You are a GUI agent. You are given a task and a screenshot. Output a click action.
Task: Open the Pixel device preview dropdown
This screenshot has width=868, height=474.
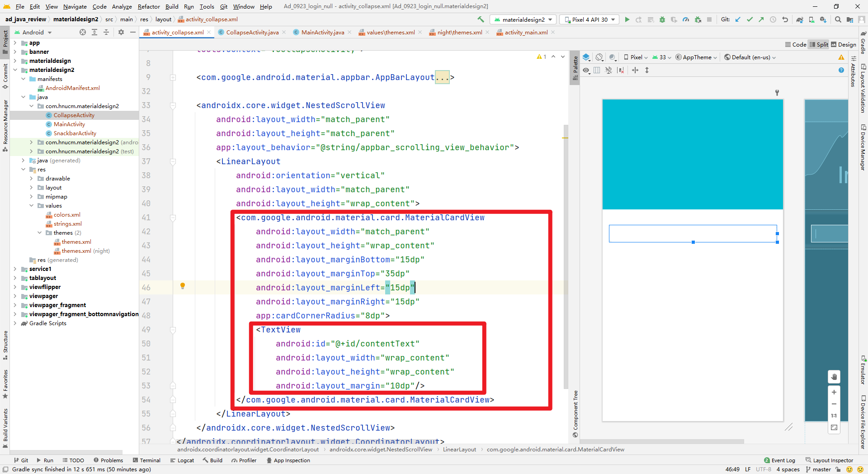tap(636, 57)
